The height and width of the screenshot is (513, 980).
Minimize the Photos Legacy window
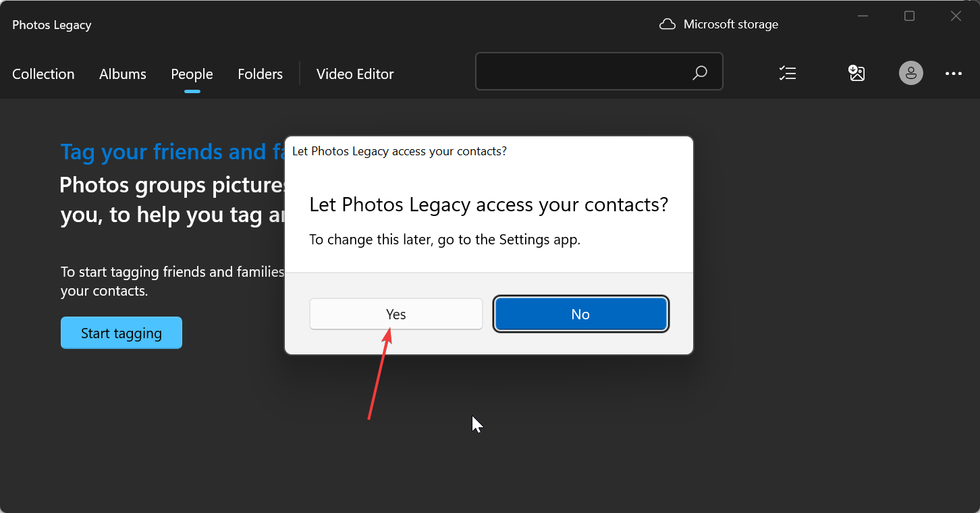(x=863, y=16)
